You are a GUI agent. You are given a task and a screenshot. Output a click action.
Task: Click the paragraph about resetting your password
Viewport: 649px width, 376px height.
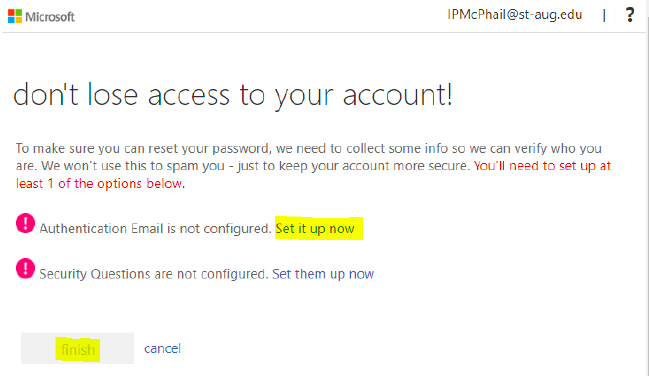(x=313, y=166)
